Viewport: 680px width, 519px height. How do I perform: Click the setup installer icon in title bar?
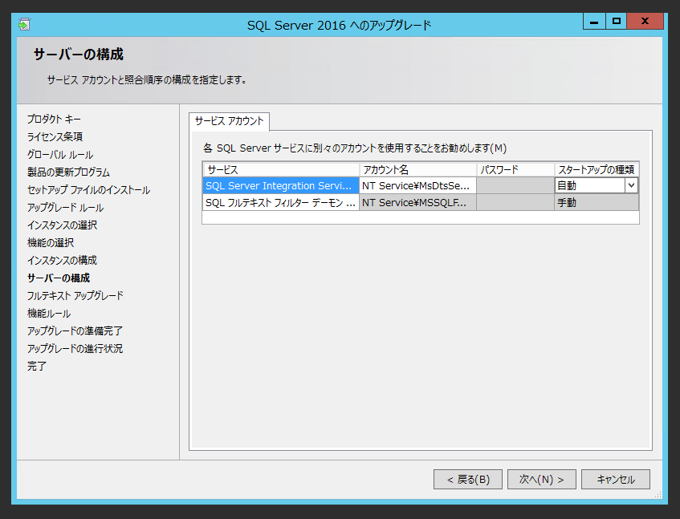pos(24,25)
